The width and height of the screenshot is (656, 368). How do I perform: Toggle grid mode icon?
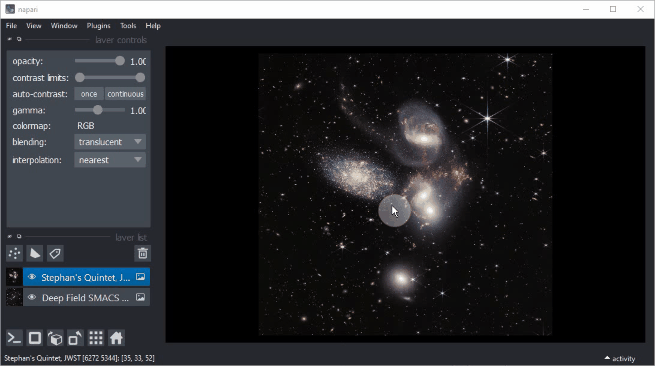click(x=96, y=338)
